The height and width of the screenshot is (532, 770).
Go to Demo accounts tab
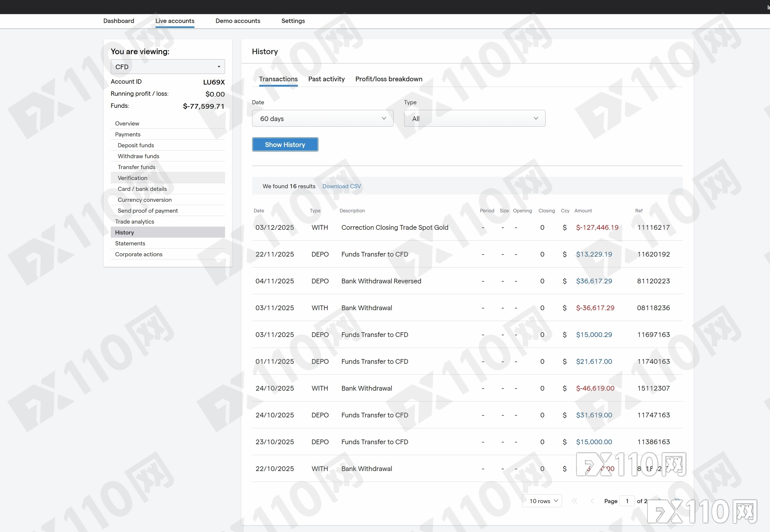[x=238, y=21]
